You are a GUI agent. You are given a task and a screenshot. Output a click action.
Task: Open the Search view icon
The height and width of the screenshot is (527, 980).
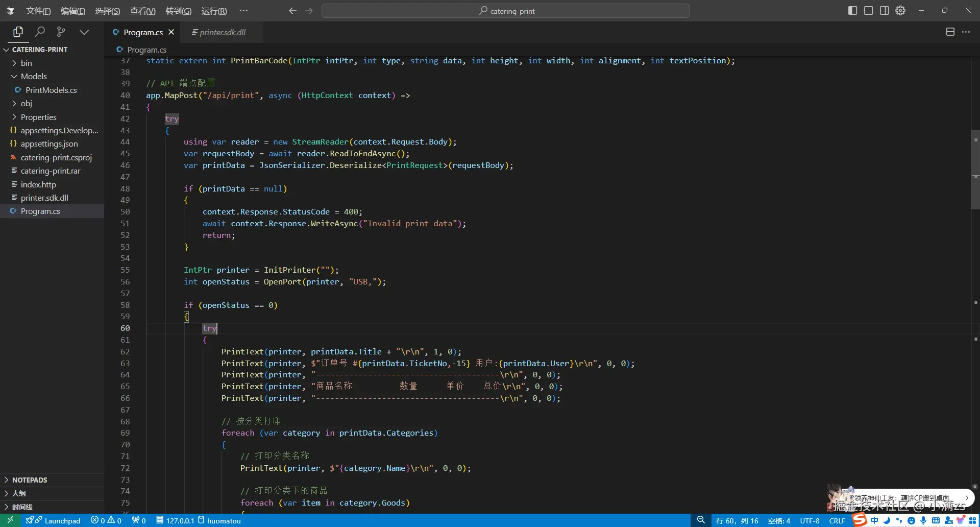[x=40, y=32]
